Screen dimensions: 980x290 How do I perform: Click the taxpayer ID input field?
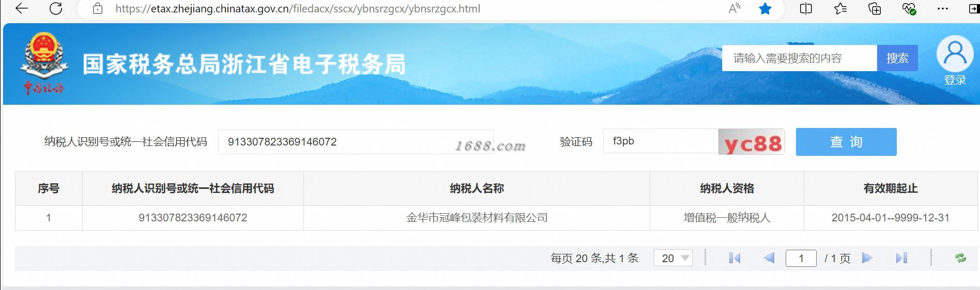(356, 142)
